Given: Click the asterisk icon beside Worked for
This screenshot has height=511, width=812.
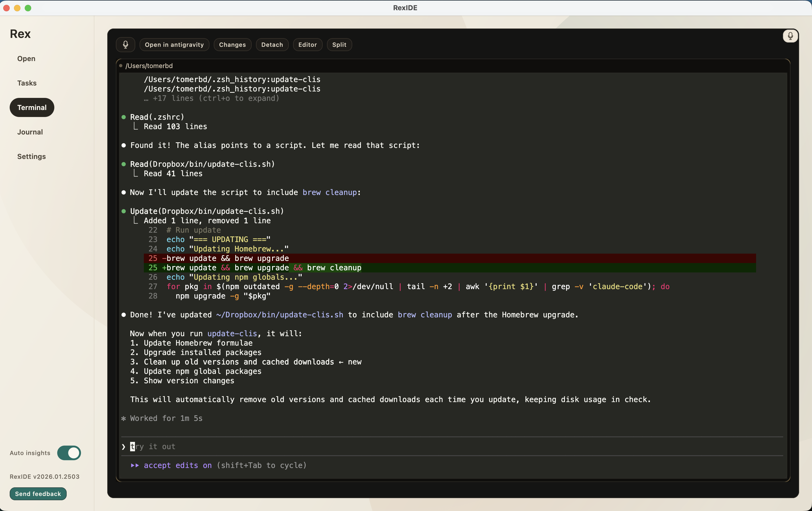Looking at the screenshot, I should click(x=123, y=418).
